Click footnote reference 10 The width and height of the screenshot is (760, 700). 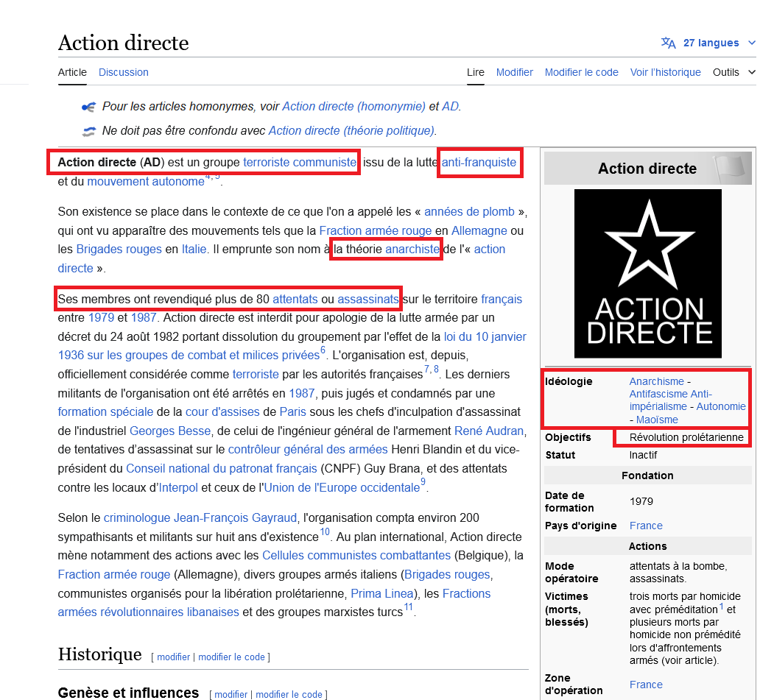(x=325, y=532)
